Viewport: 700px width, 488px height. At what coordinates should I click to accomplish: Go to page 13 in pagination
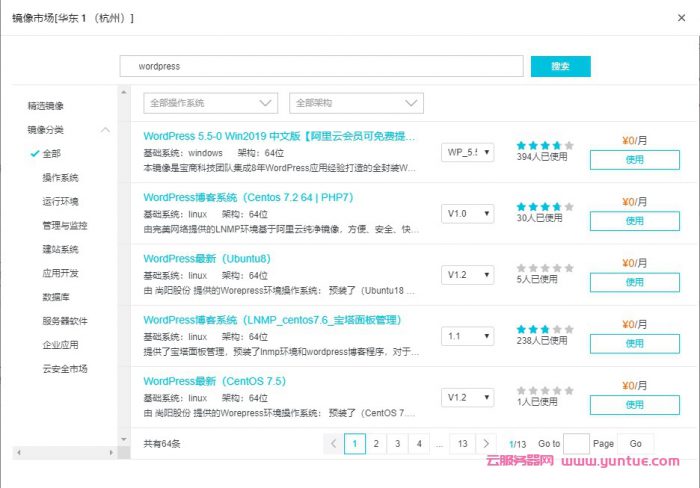(461, 443)
